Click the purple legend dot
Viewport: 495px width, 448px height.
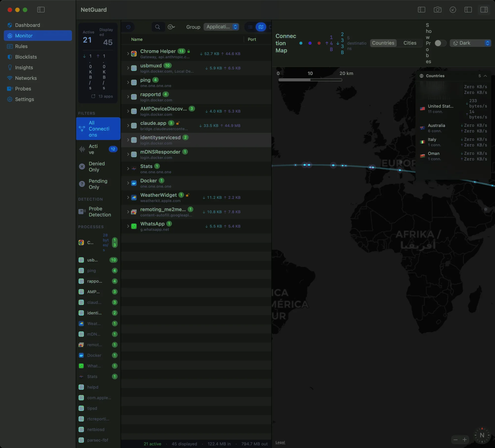click(x=310, y=43)
